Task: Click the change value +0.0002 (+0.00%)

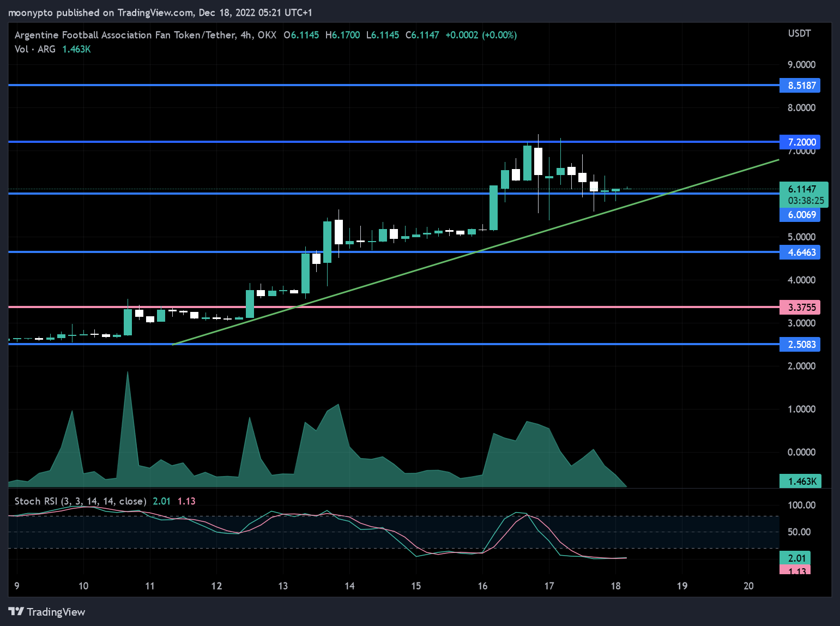Action: [x=481, y=35]
